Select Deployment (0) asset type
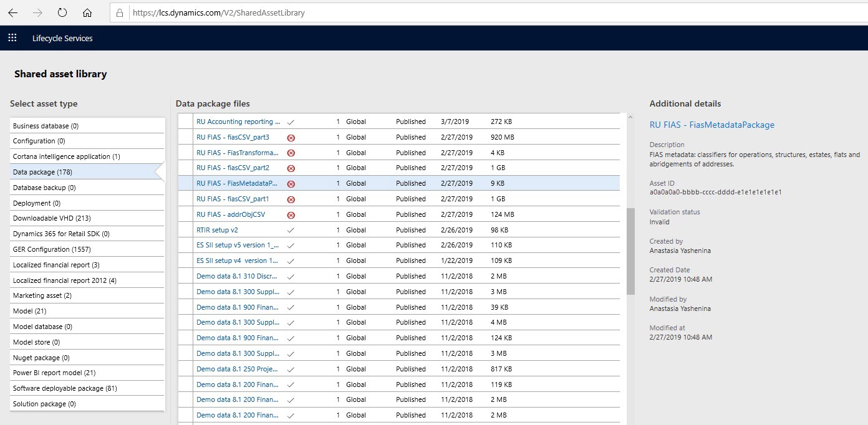This screenshot has height=425, width=868. (x=87, y=203)
